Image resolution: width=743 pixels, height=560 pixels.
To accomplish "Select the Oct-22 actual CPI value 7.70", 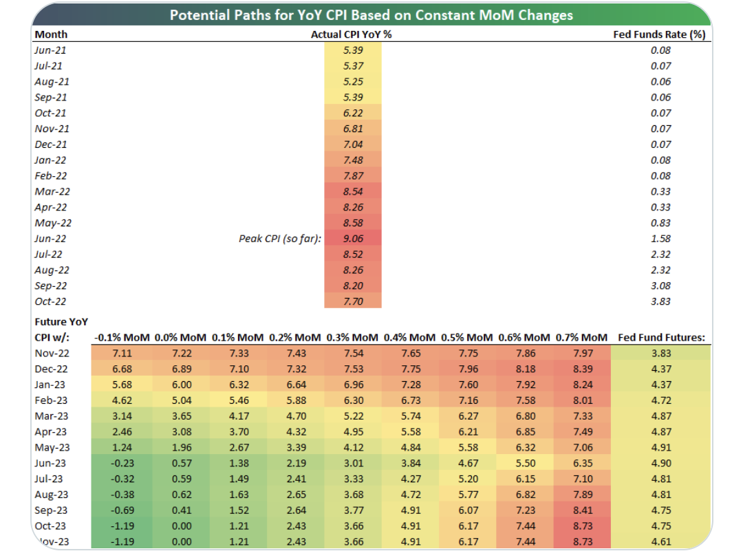I will (352, 301).
